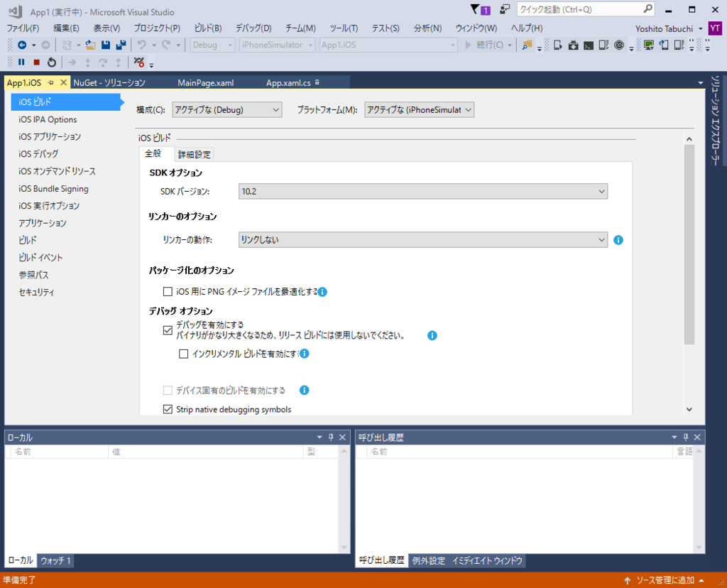This screenshot has height=588, width=727.
Task: Click info icon next to インクリメンタル ビルド option
Action: pyautogui.click(x=304, y=354)
